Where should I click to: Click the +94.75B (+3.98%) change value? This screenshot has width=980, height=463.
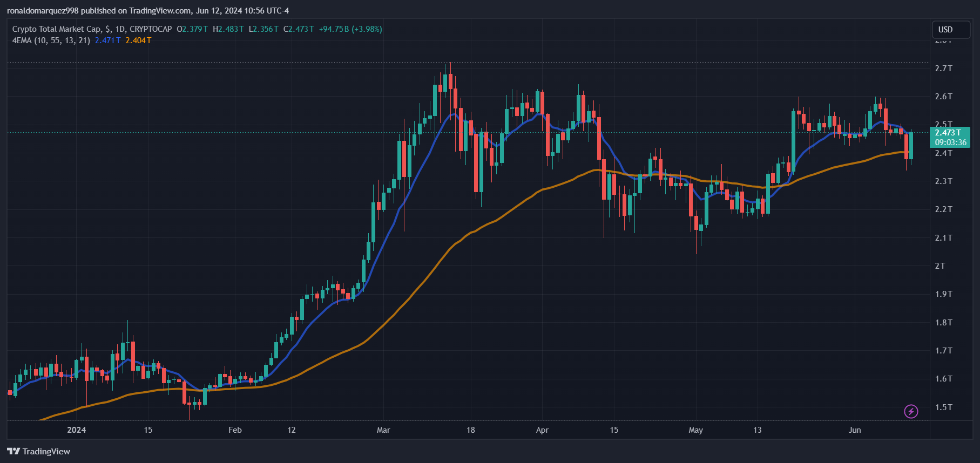(350, 29)
